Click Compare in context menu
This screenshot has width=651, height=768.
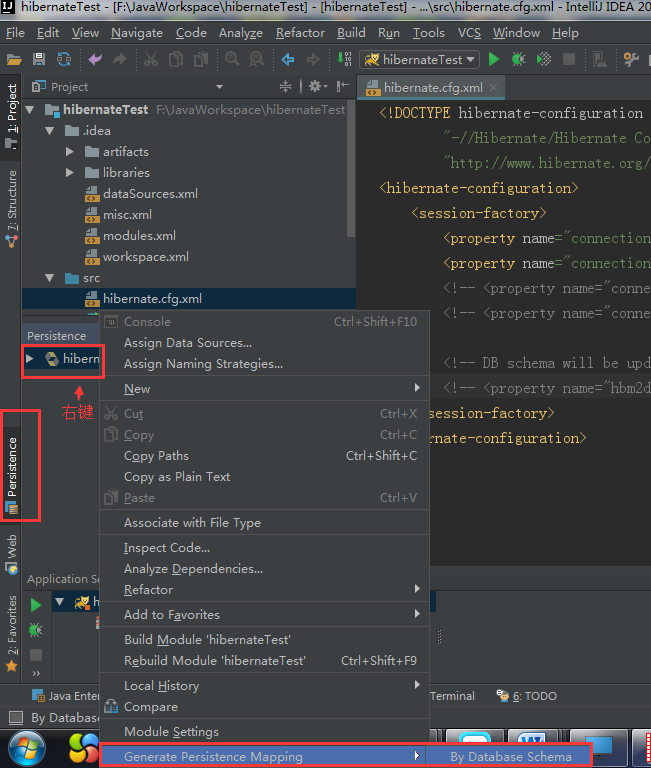click(265, 707)
